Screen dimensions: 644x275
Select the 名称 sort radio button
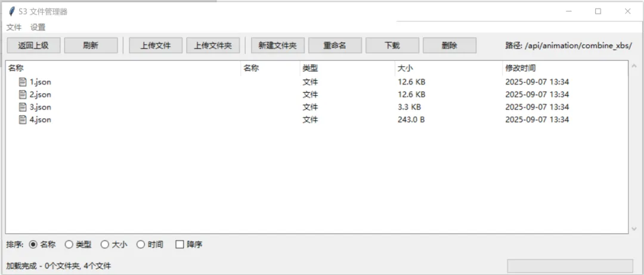tap(33, 245)
